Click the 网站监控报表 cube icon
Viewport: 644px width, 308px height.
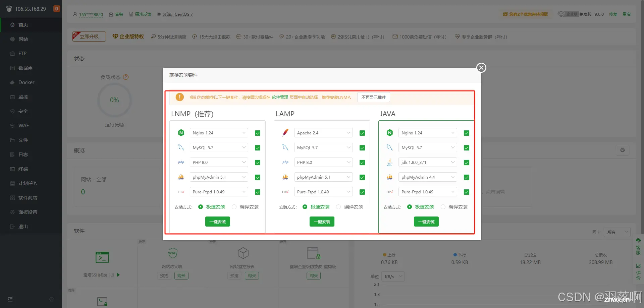coord(243,253)
